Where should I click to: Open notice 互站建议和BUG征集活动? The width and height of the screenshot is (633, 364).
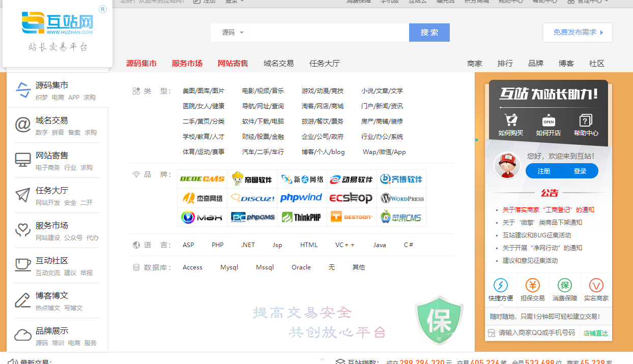pyautogui.click(x=537, y=235)
